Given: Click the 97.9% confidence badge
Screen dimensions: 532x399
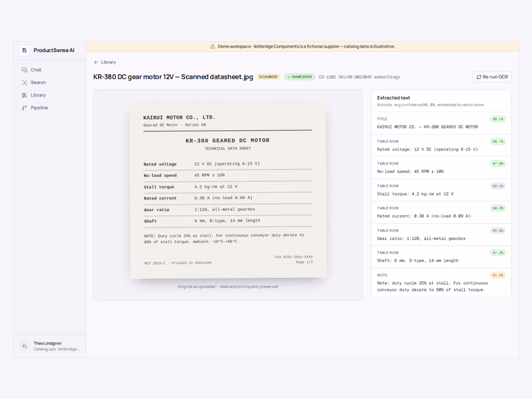Looking at the screenshot, I should click(498, 163).
